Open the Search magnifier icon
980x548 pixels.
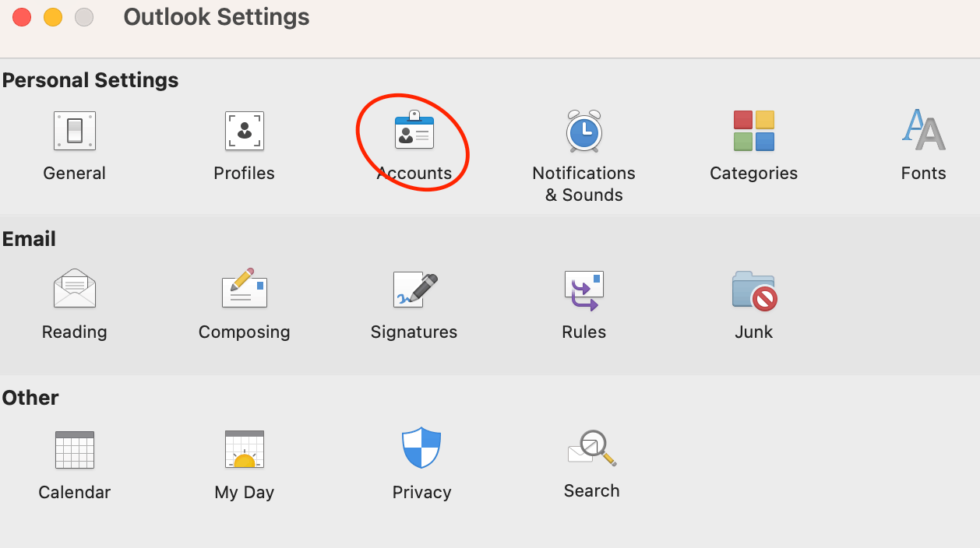[592, 448]
